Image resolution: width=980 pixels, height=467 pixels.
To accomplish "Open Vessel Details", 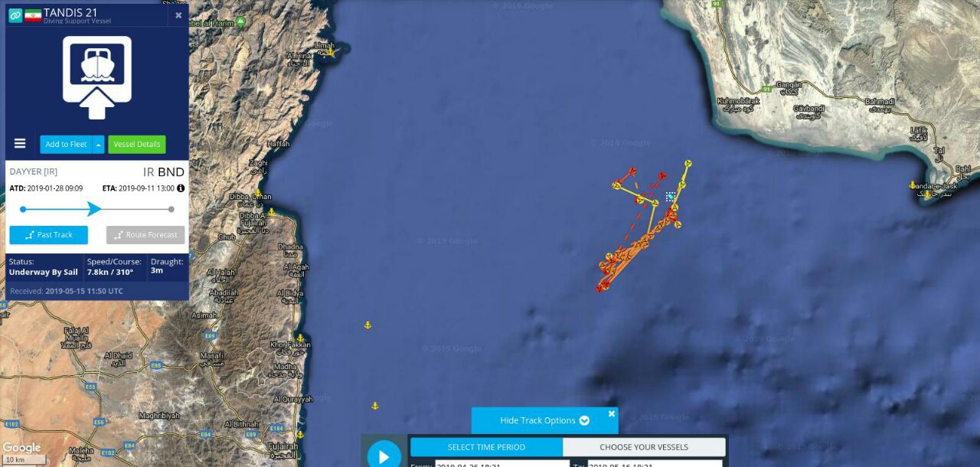I will click(137, 144).
